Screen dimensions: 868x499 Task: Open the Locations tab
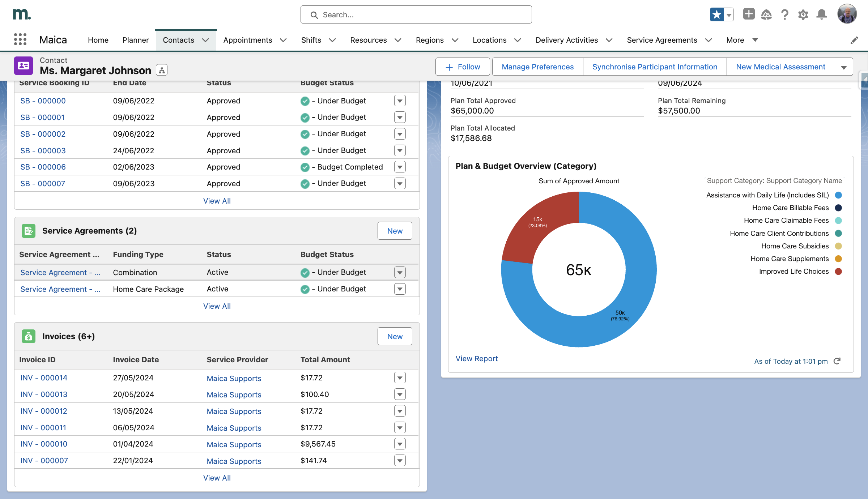[489, 40]
